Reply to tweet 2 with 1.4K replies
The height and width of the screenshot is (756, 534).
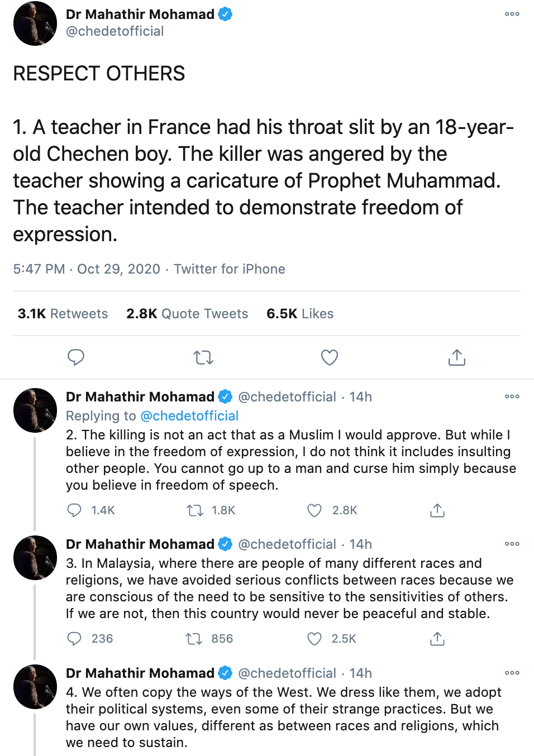[74, 510]
